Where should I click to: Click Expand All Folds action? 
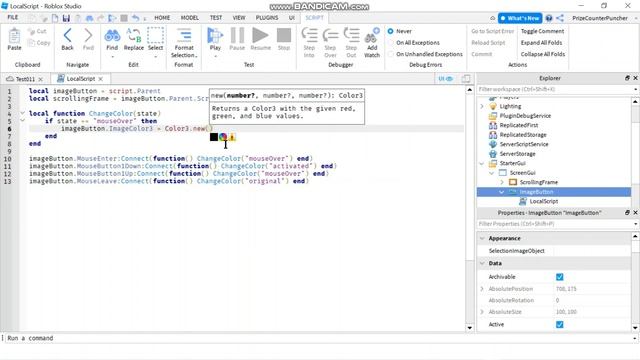click(x=541, y=42)
